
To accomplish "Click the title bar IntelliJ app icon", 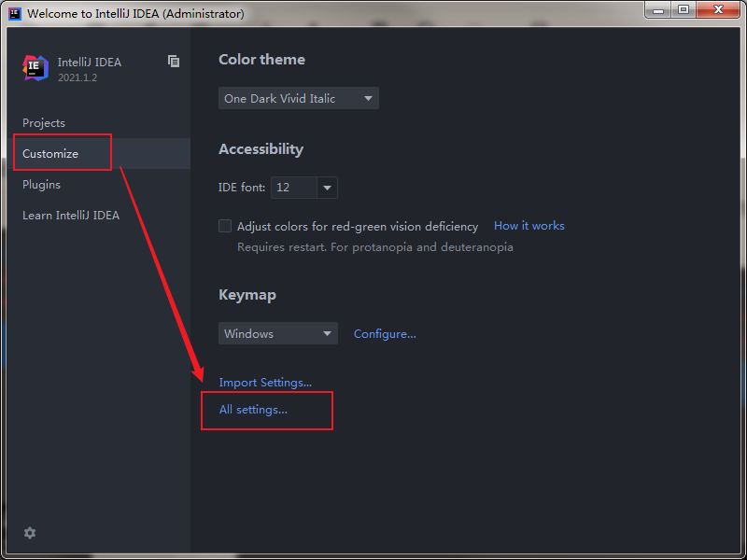I will click(15, 13).
